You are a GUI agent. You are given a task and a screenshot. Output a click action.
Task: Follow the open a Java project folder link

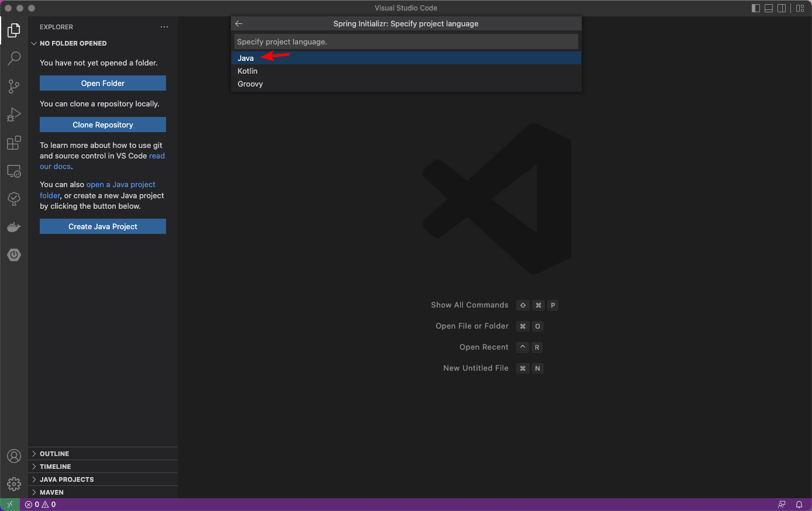[x=121, y=185]
